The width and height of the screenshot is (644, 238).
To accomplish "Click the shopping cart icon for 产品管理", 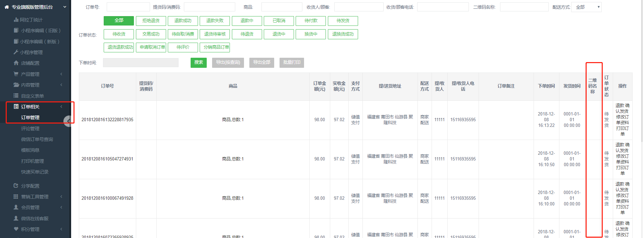I will tap(16, 74).
